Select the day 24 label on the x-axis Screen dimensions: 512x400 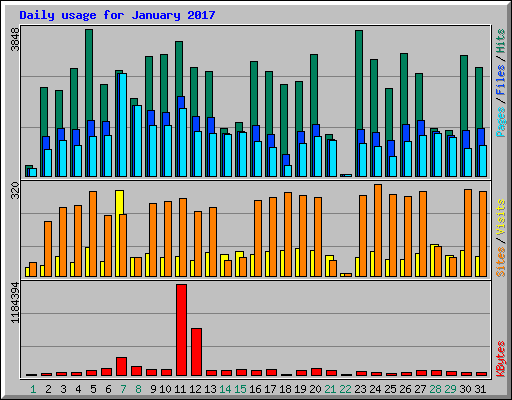[x=375, y=389]
